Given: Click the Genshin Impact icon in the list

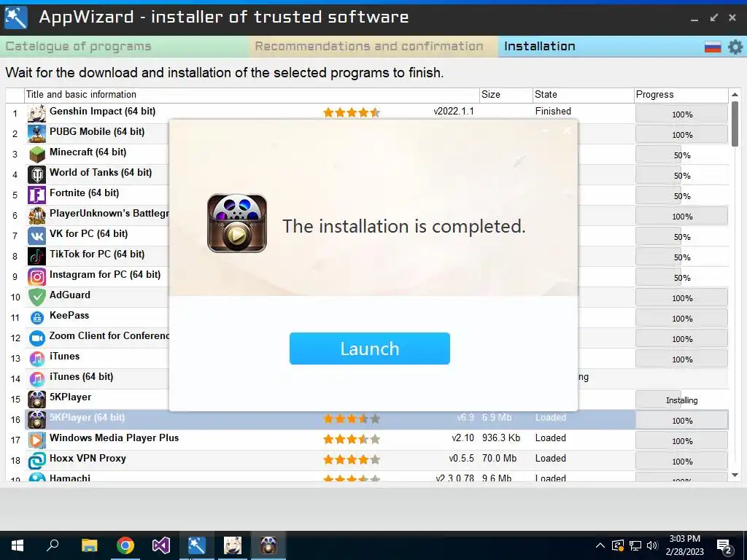Looking at the screenshot, I should [x=36, y=113].
